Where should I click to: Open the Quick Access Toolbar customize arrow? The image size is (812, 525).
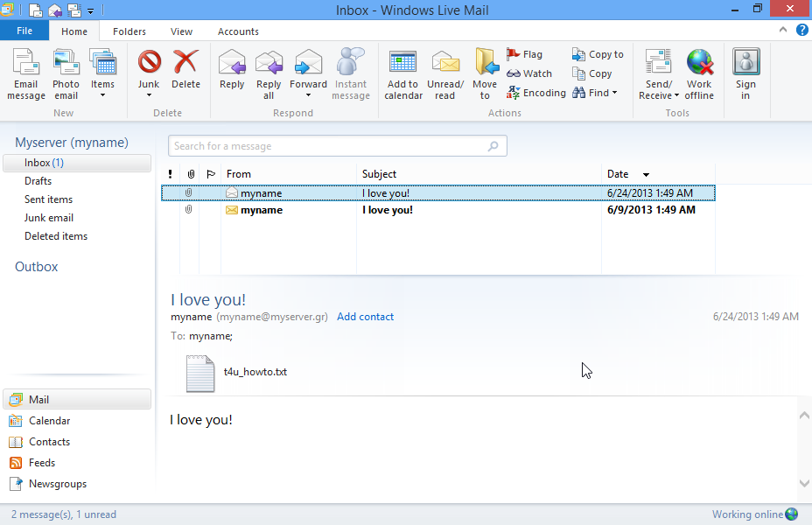click(91, 10)
